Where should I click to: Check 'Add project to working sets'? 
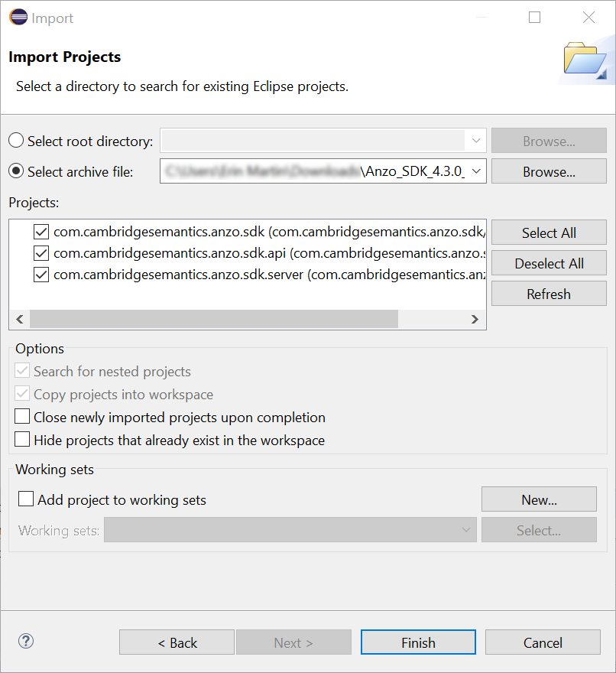pyautogui.click(x=26, y=499)
